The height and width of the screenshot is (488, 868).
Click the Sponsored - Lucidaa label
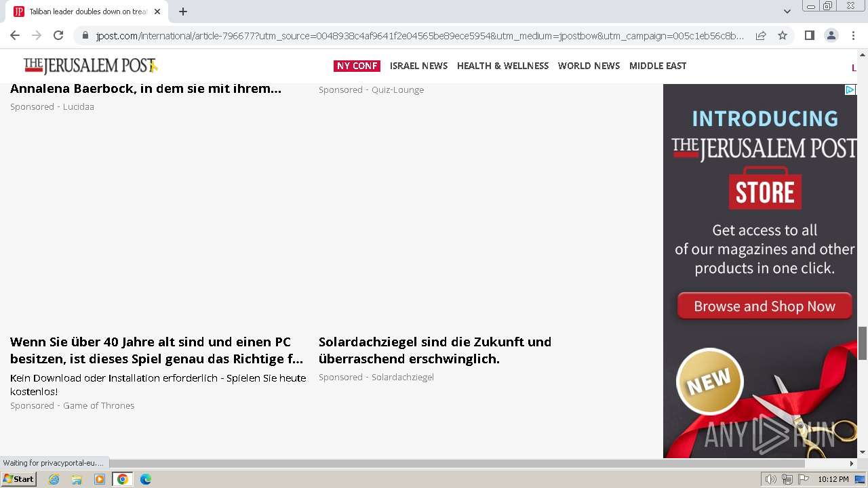click(x=52, y=106)
